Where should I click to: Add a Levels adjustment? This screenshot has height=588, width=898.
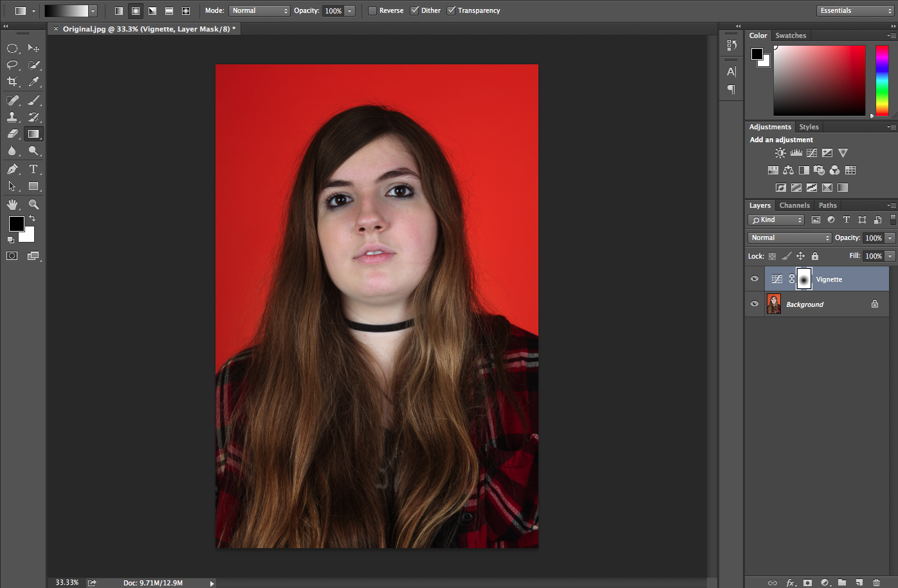(x=796, y=153)
